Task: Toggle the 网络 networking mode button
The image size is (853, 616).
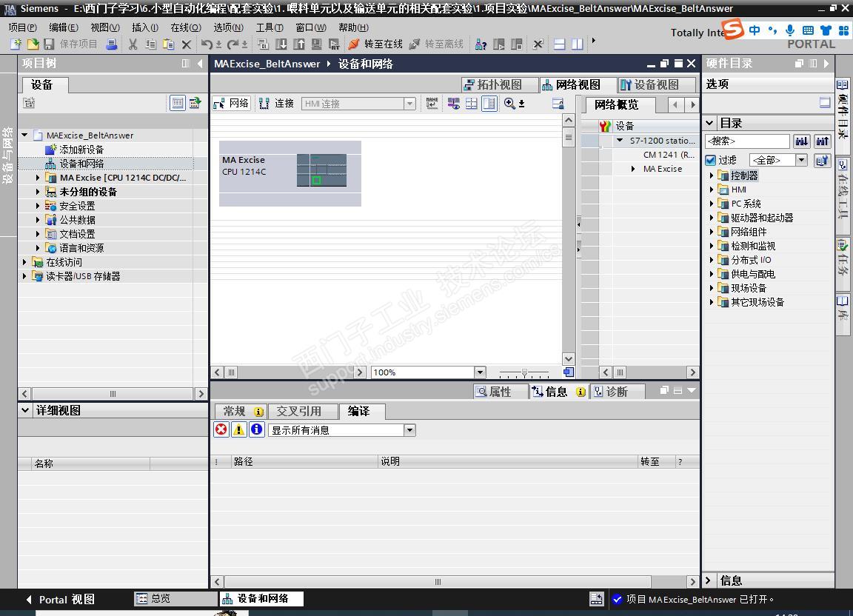Action: [231, 104]
